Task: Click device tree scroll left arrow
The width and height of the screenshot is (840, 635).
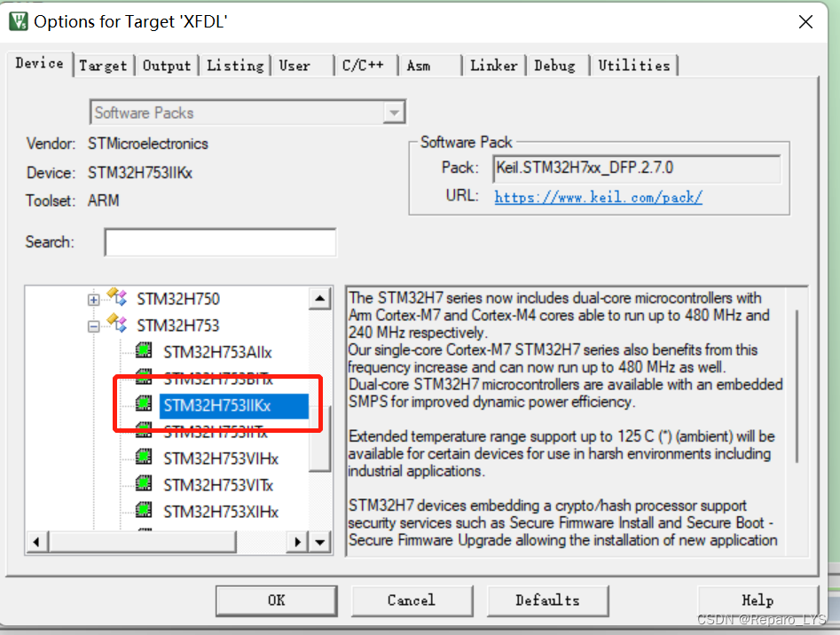Action: point(36,543)
